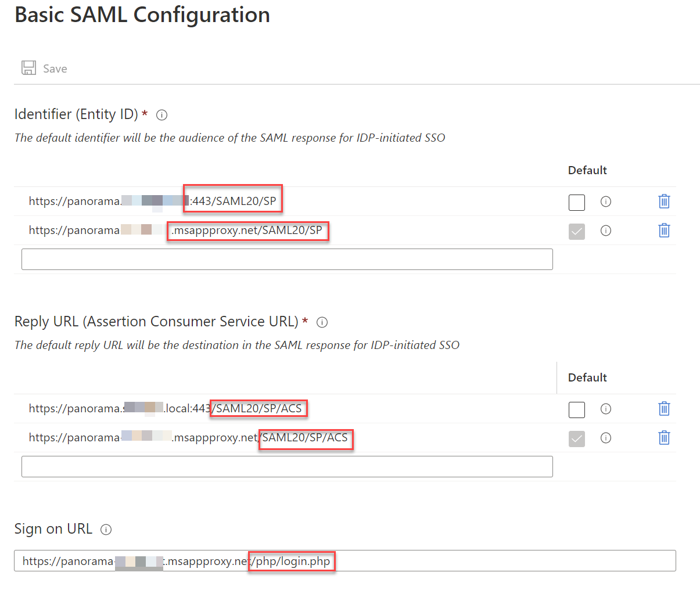The width and height of the screenshot is (700, 601).
Task: Delete the :443/SAML20/SP identifier entry
Action: 664,201
